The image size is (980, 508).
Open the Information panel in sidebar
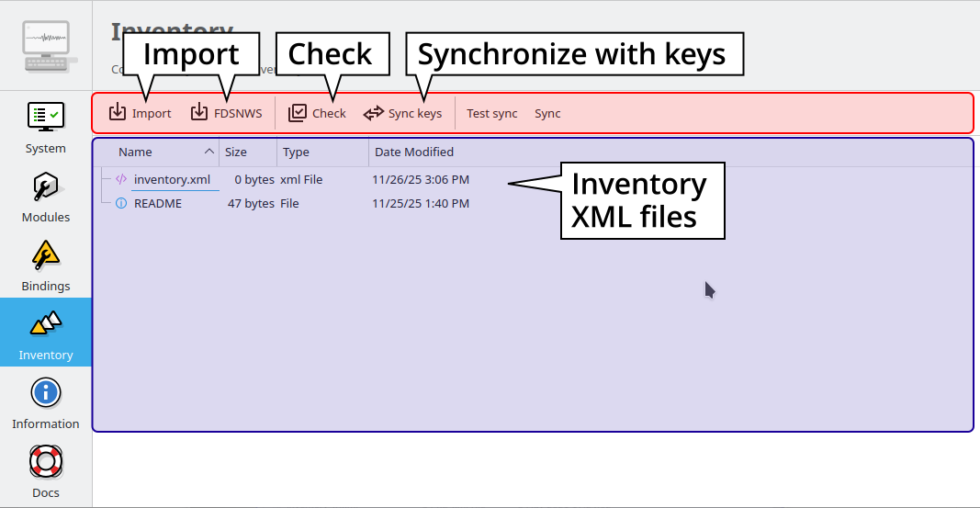[x=46, y=393]
